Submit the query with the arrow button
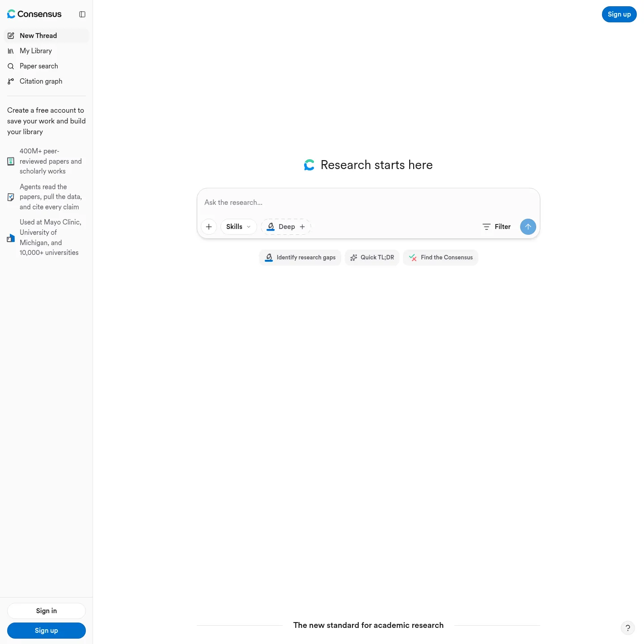 (528, 227)
